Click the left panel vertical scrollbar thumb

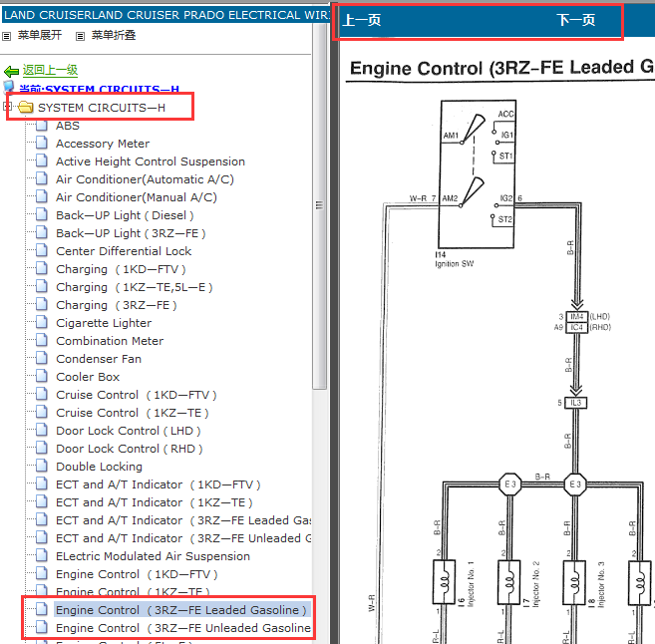click(x=320, y=205)
